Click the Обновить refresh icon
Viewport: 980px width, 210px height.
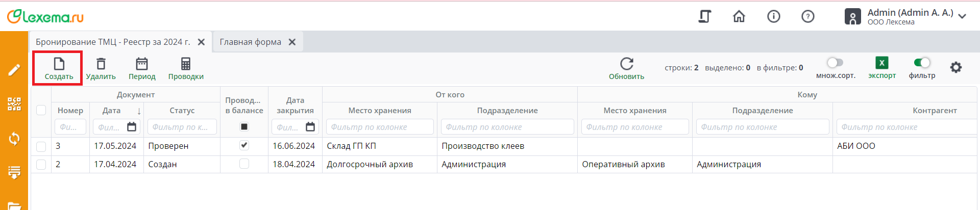pyautogui.click(x=626, y=64)
